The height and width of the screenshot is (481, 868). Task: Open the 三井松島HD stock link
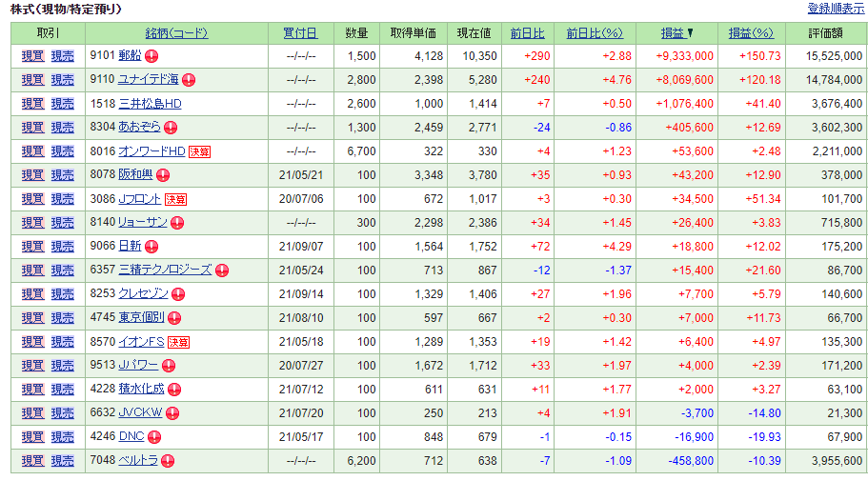150,104
